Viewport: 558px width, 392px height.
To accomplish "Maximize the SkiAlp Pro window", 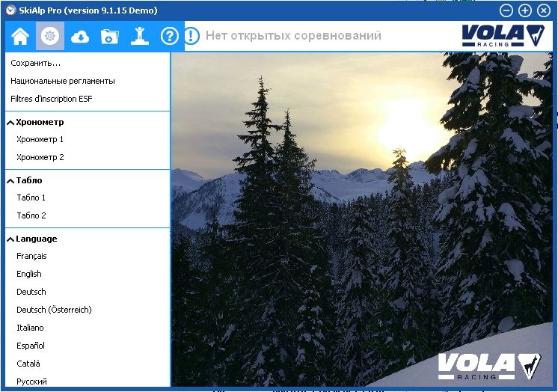I will click(525, 10).
